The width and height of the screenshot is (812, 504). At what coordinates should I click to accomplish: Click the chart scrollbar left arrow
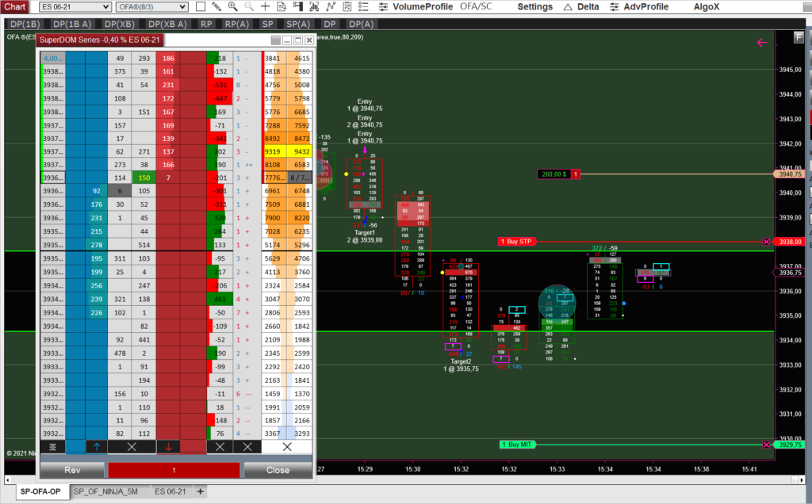click(x=8, y=480)
